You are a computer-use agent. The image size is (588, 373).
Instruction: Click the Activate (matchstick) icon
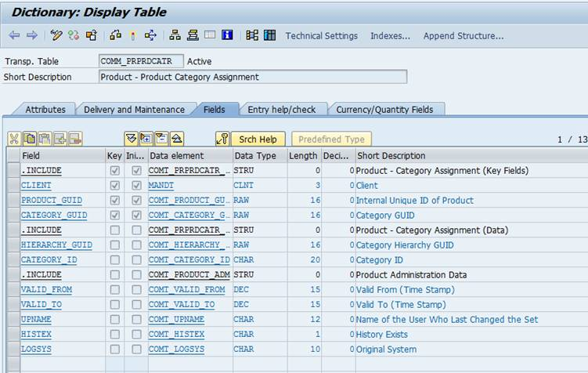pyautogui.click(x=133, y=35)
